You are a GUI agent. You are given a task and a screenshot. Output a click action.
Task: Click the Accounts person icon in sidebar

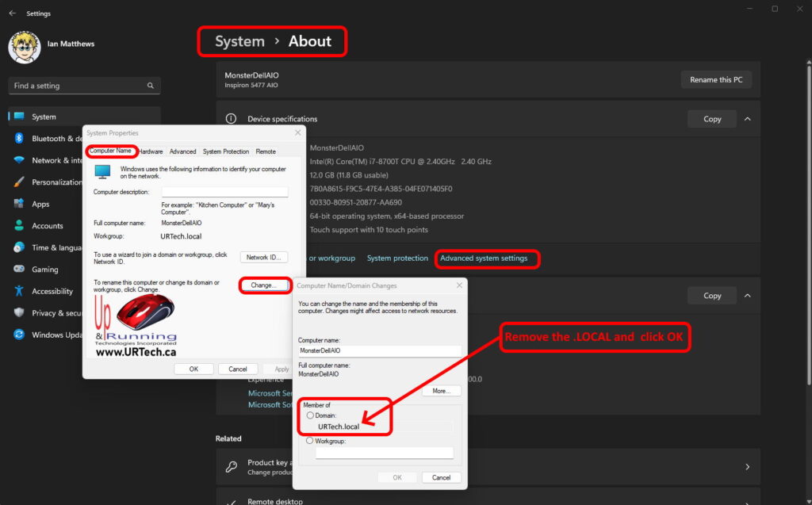pyautogui.click(x=19, y=226)
